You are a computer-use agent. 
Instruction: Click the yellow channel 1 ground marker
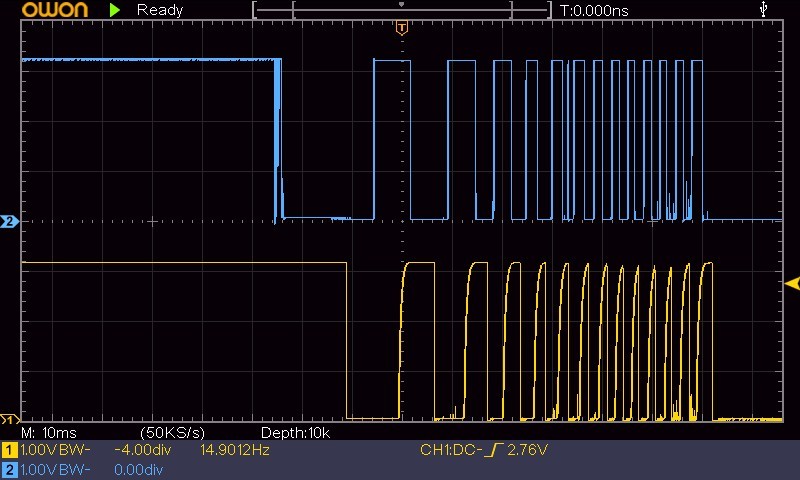pos(9,420)
